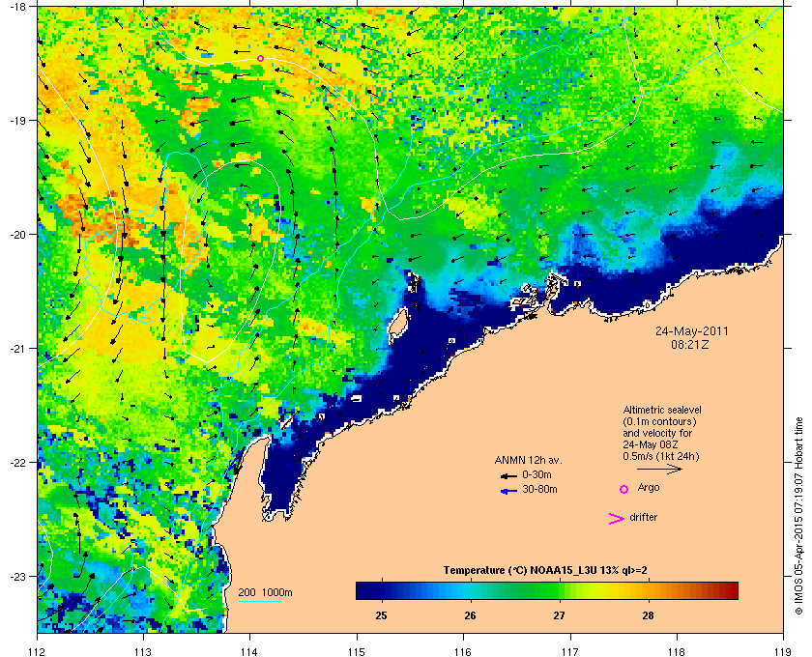
Task: Click the Altimetric sealevel legend heading
Action: tap(662, 410)
